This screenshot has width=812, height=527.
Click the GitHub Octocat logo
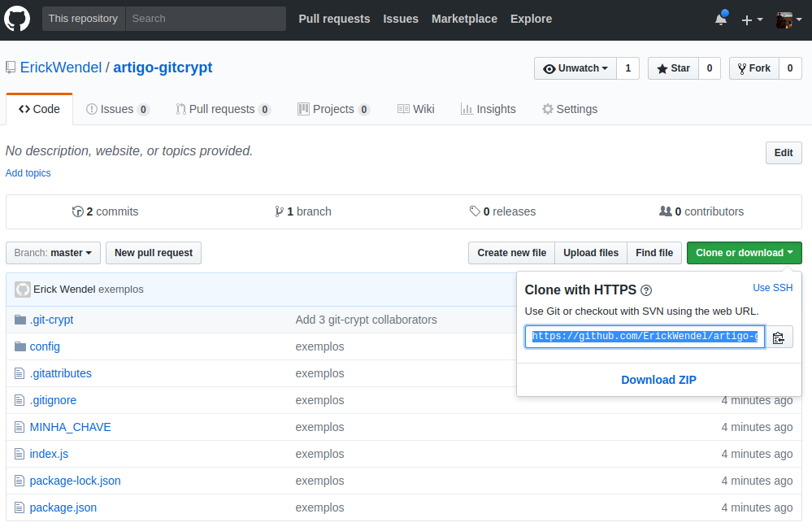(x=17, y=19)
